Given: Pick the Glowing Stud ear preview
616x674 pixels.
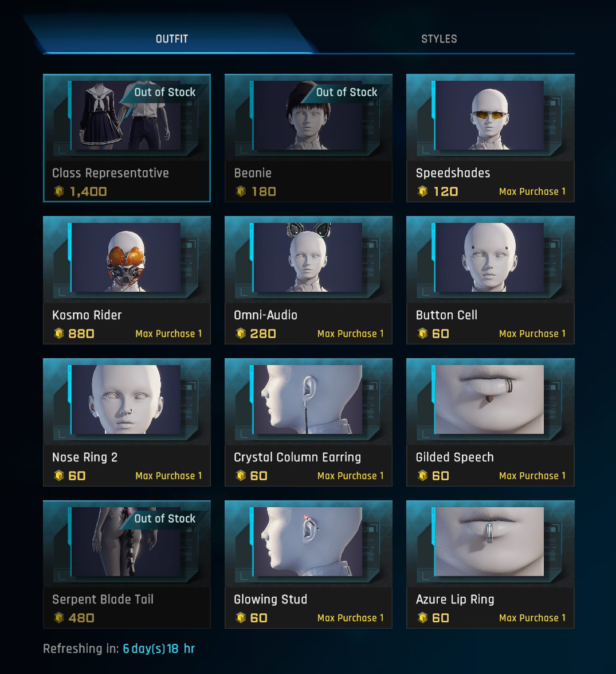Looking at the screenshot, I should [x=308, y=542].
